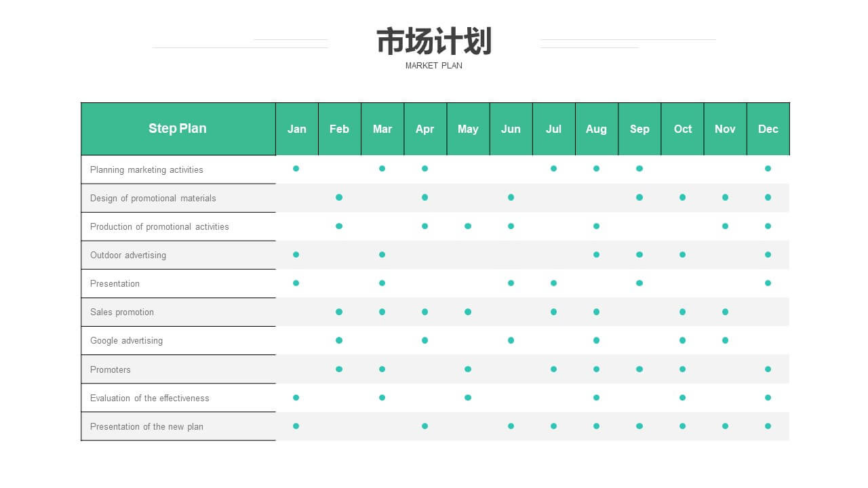The image size is (868, 488).
Task: Select the May column header
Action: click(468, 129)
